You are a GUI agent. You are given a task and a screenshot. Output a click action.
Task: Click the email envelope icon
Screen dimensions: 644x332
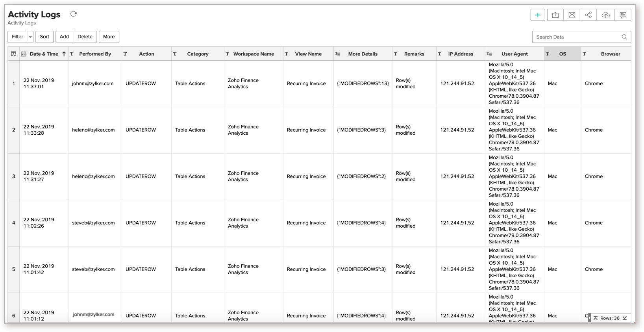point(572,15)
